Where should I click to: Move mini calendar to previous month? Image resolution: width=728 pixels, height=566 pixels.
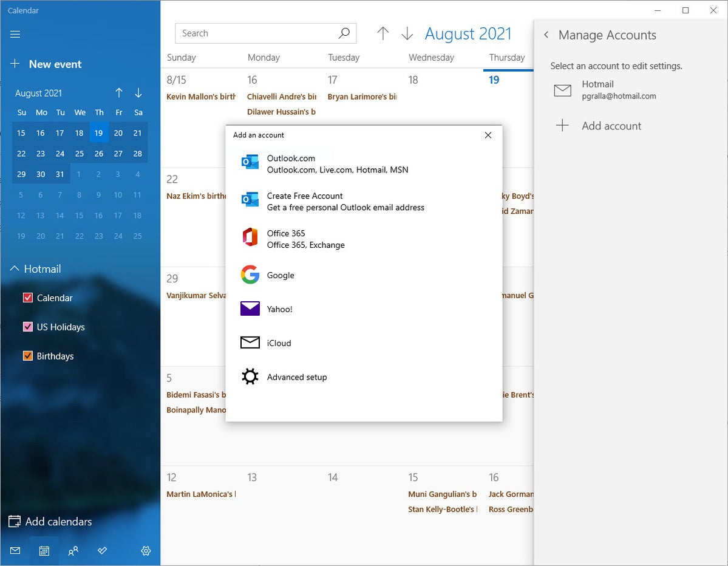pyautogui.click(x=119, y=93)
